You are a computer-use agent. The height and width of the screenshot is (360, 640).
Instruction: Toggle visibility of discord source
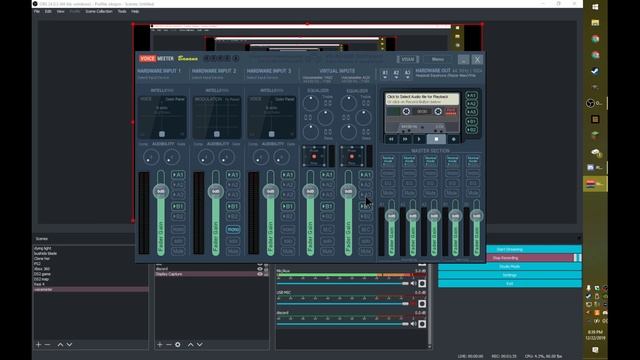pyautogui.click(x=260, y=269)
